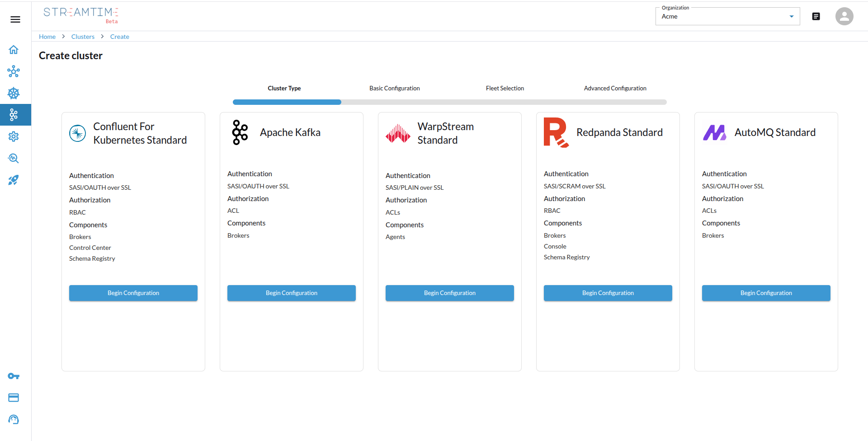Click the WarpStream logo icon

(398, 133)
